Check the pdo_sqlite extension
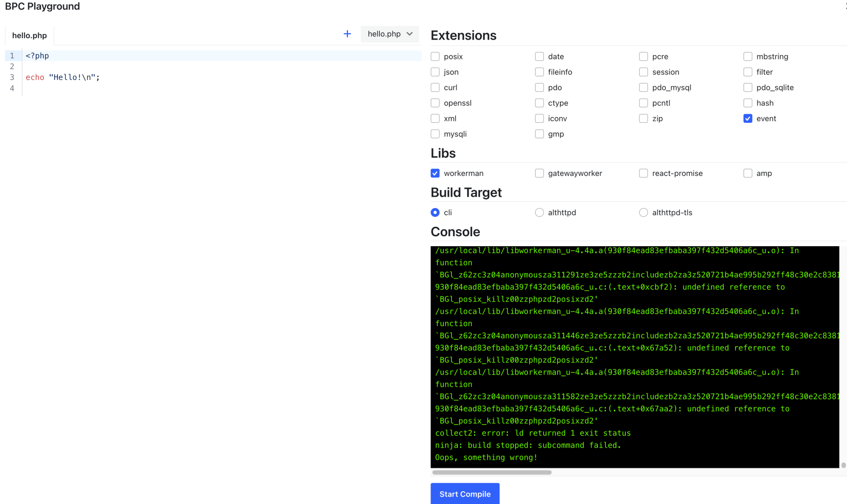Image resolution: width=847 pixels, height=504 pixels. coord(748,88)
